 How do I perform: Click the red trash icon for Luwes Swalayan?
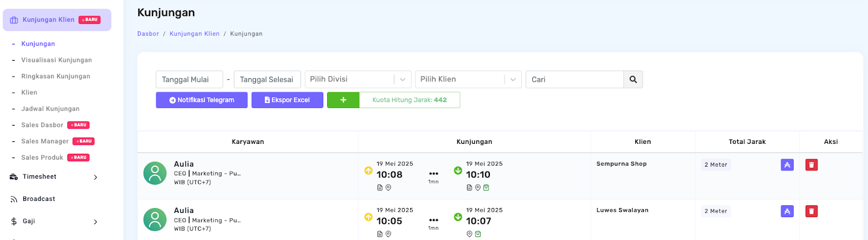click(811, 211)
